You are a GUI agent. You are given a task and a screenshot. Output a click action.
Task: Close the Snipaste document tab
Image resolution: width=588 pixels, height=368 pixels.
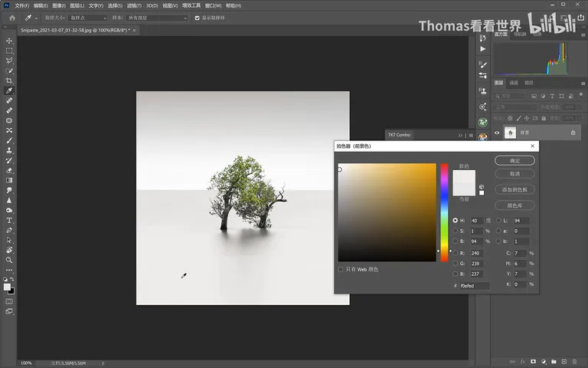[134, 30]
